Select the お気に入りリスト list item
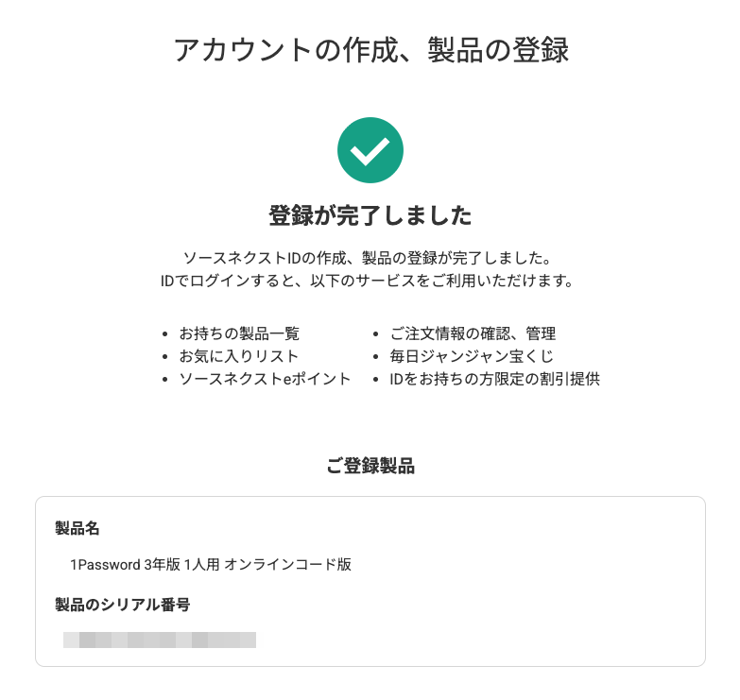Image resolution: width=740 pixels, height=700 pixels. (x=238, y=356)
